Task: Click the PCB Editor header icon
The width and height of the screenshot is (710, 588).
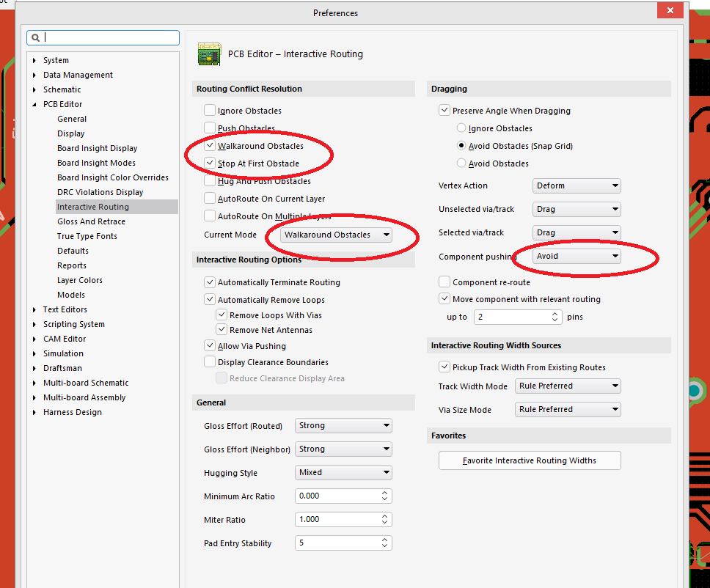Action: [x=209, y=54]
